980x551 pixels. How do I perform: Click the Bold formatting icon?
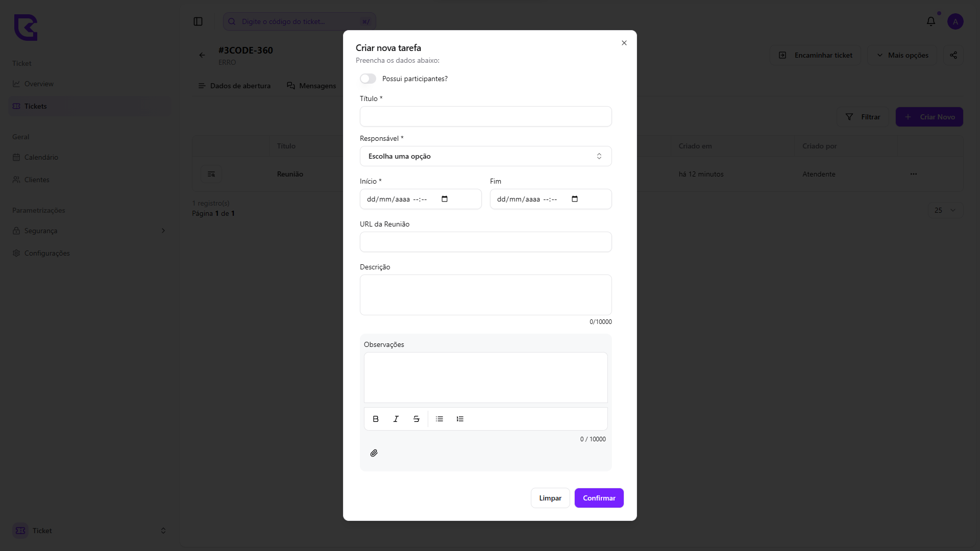pos(376,419)
